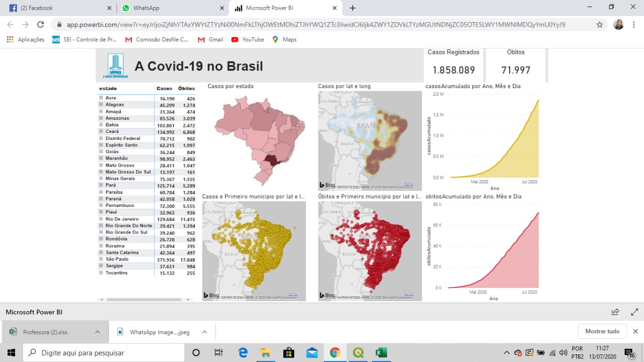
Task: Expand the Rio De Janeiro row
Action: pyautogui.click(x=101, y=219)
